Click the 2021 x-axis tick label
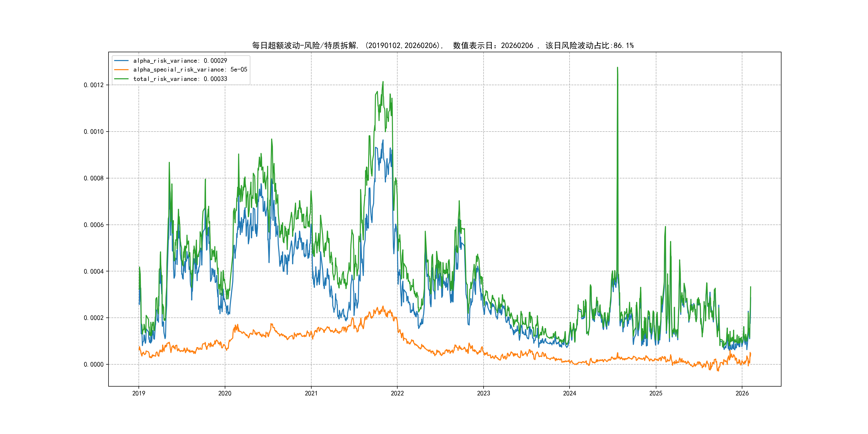868x434 pixels. tap(311, 393)
